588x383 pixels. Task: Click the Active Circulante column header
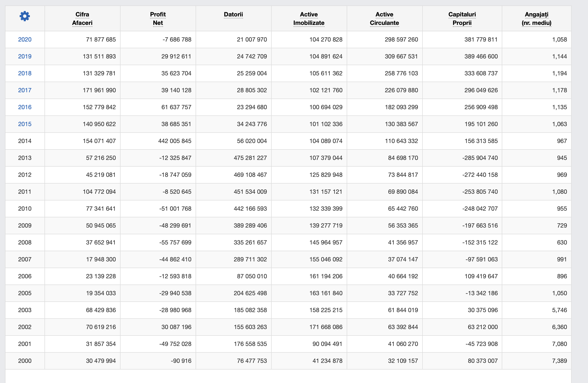click(384, 19)
